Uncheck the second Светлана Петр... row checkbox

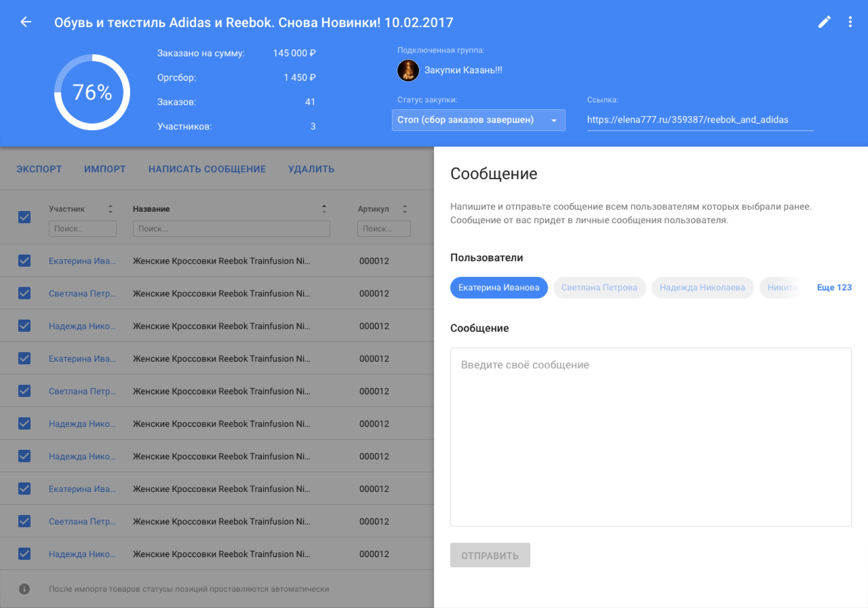pos(24,391)
